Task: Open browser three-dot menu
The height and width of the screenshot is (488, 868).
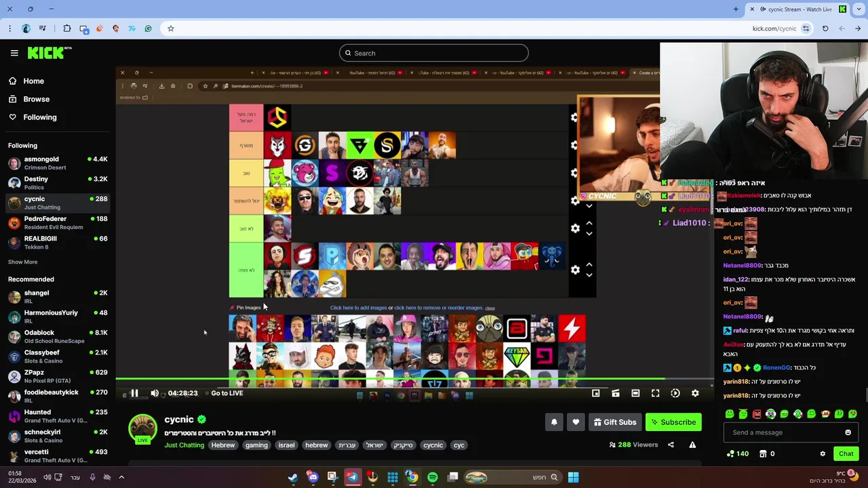Action: (9, 28)
